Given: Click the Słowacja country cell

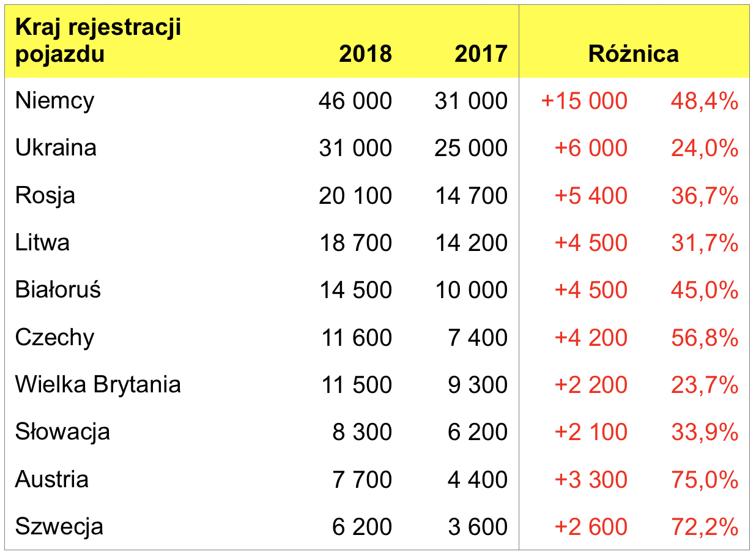Looking at the screenshot, I should pyautogui.click(x=63, y=432).
